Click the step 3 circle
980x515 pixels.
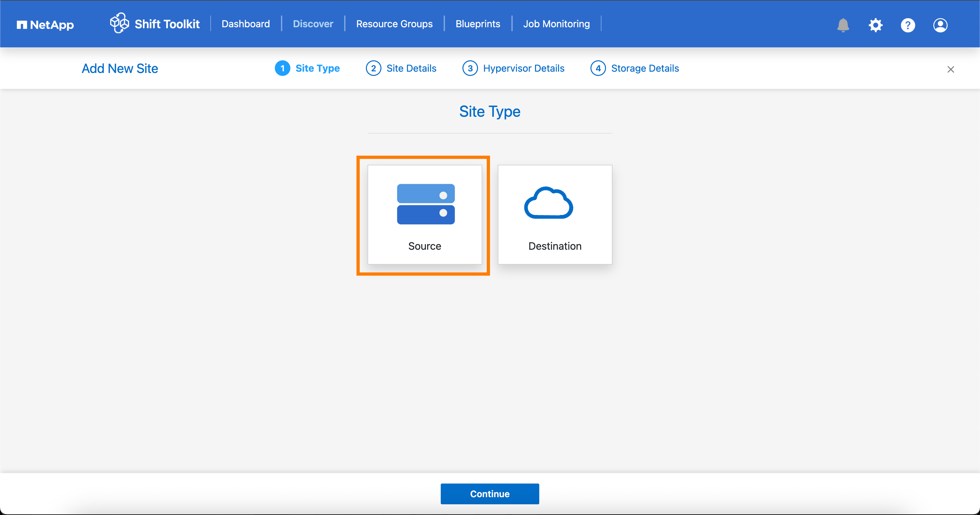click(470, 68)
